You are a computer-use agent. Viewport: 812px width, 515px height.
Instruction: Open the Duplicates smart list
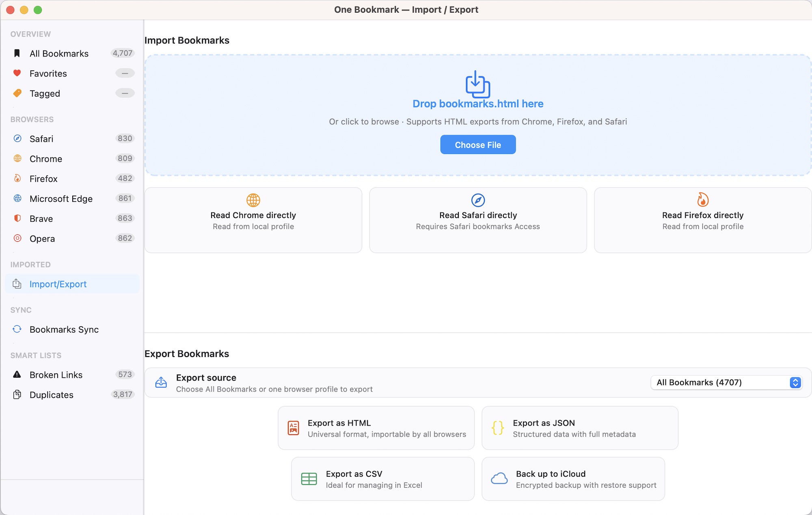point(72,394)
